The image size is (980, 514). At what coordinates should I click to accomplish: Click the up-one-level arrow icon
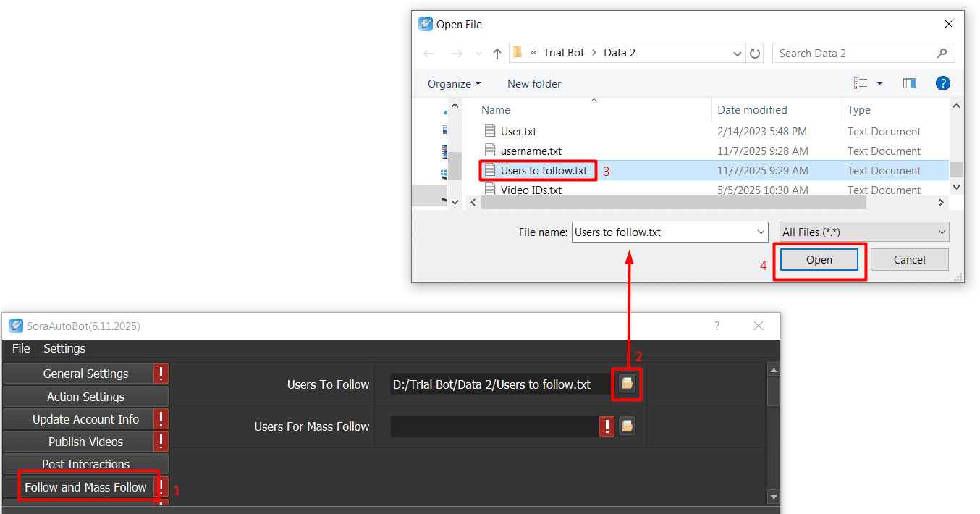[497, 53]
